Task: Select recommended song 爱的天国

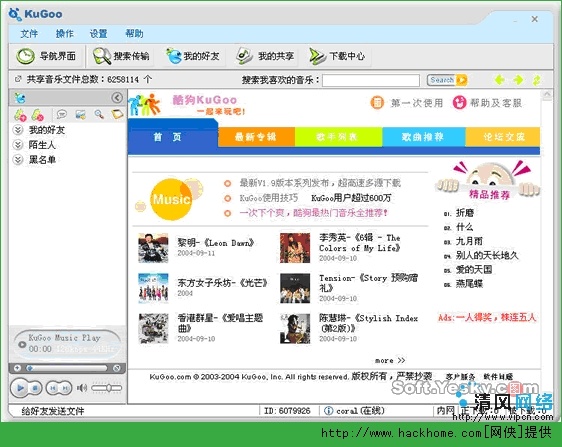Action: click(x=474, y=270)
